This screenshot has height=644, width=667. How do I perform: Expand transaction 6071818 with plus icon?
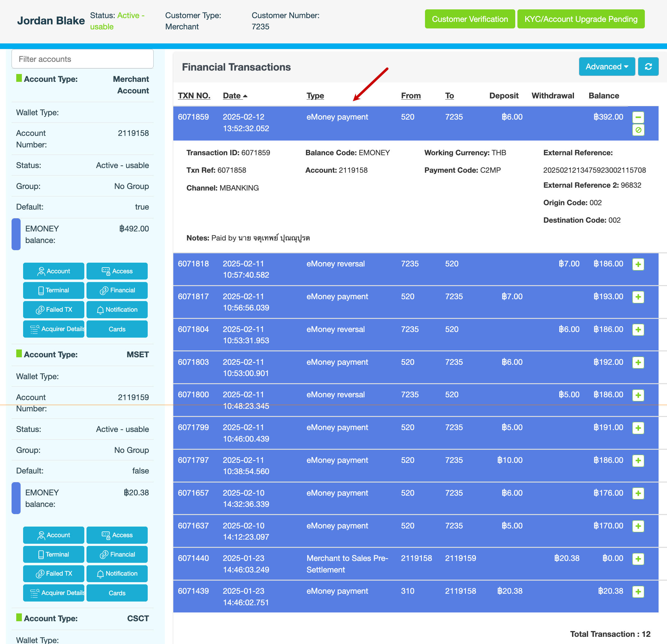click(638, 264)
